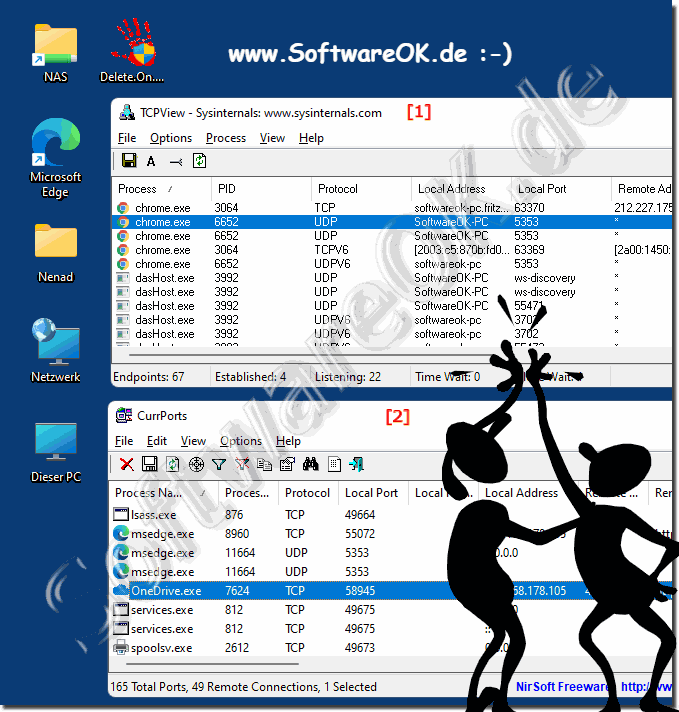Select the chrome.exe row with port 63370
This screenshot has width=679, height=712.
pyautogui.click(x=392, y=208)
